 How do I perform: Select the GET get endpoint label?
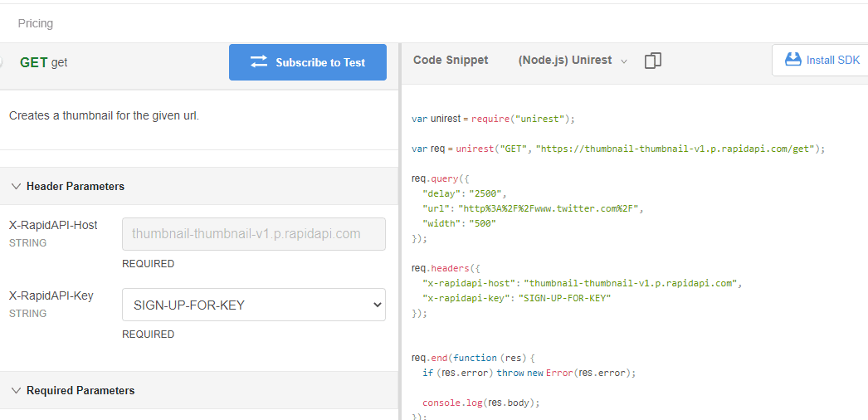44,62
